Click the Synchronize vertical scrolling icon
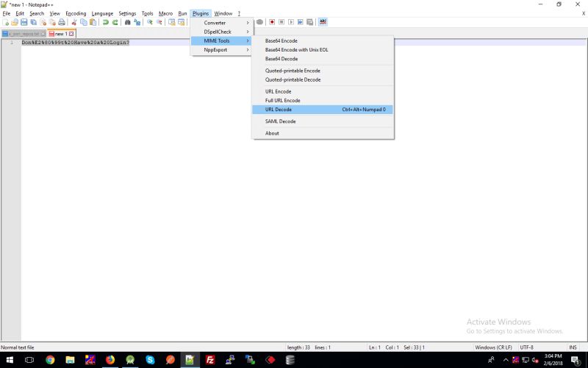Screen dimensions: 588x368 pos(172,22)
